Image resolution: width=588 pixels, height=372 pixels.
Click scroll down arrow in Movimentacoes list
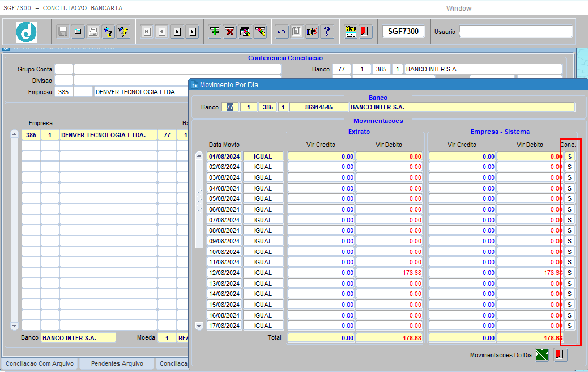click(x=199, y=326)
